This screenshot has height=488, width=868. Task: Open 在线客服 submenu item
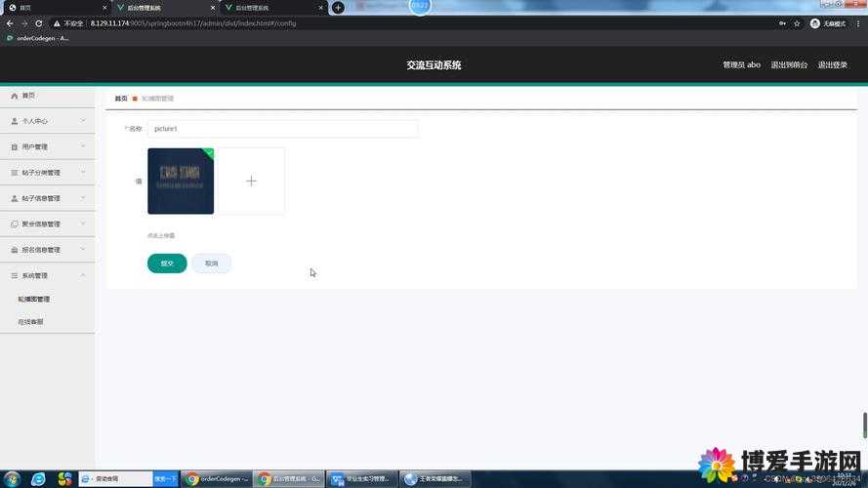[30, 321]
